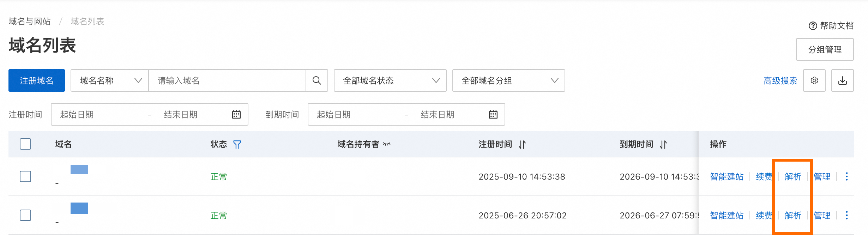Click 域名与网站 breadcrumb link
This screenshot has width=868, height=235.
pos(30,22)
